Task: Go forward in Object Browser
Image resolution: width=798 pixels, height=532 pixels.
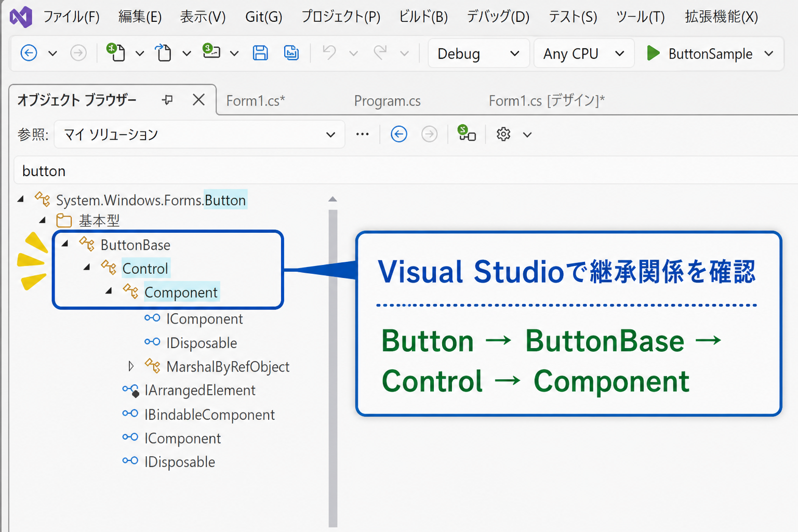Action: tap(429, 135)
